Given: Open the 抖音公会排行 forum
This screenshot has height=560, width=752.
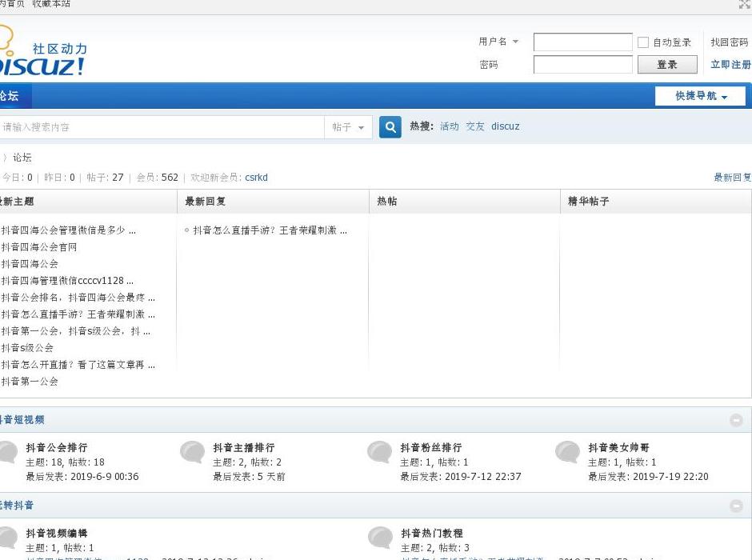Looking at the screenshot, I should [57, 448].
